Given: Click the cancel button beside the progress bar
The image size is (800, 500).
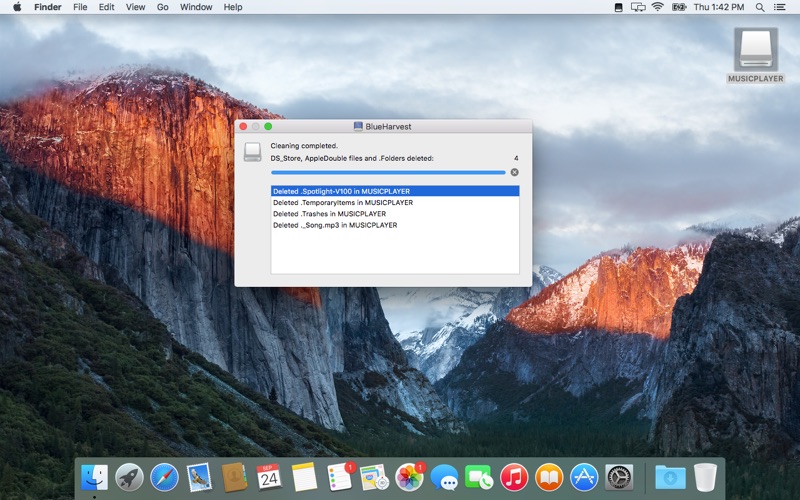Looking at the screenshot, I should click(514, 172).
